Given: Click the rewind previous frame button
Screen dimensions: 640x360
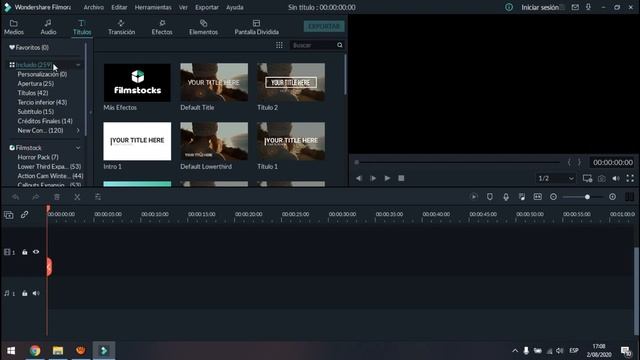Looking at the screenshot, I should [x=359, y=178].
